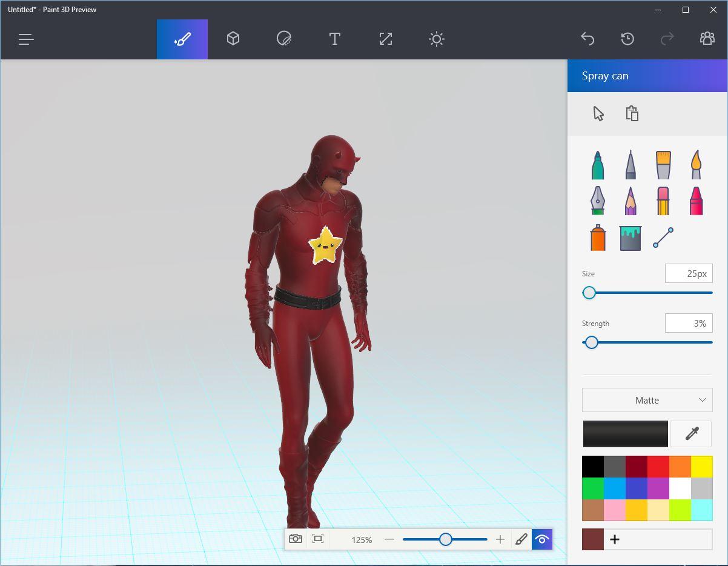
Task: Pick the lime color swatch
Action: (x=680, y=510)
